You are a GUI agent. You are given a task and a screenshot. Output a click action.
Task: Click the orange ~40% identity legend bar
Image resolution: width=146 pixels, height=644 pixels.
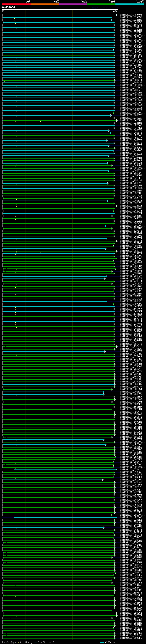45,4
